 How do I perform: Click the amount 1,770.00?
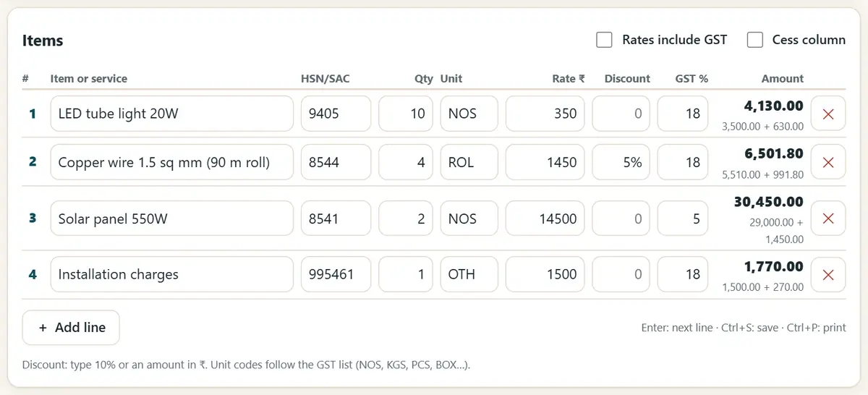click(773, 266)
